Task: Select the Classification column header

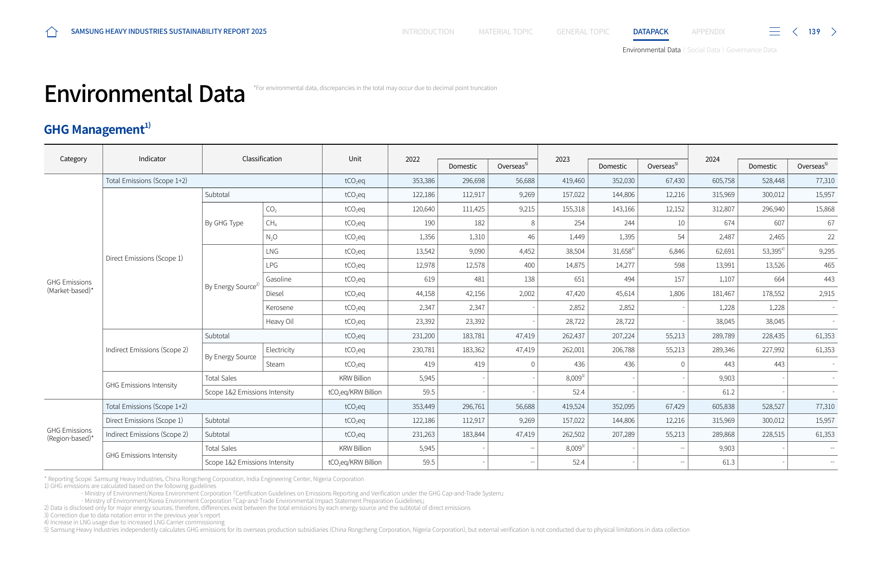Action: (262, 159)
